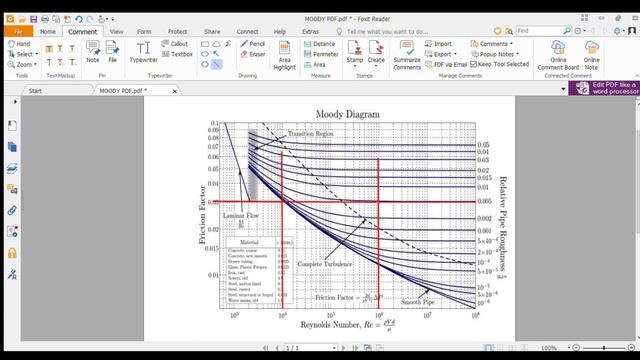The height and width of the screenshot is (360, 640).
Task: Activate the Typewriter tool
Action: 143,52
